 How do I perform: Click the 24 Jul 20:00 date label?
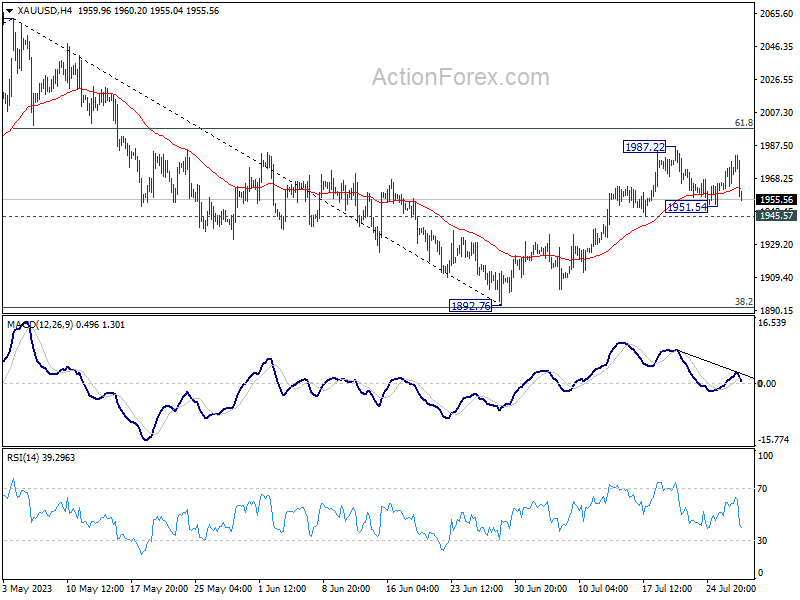tap(731, 589)
